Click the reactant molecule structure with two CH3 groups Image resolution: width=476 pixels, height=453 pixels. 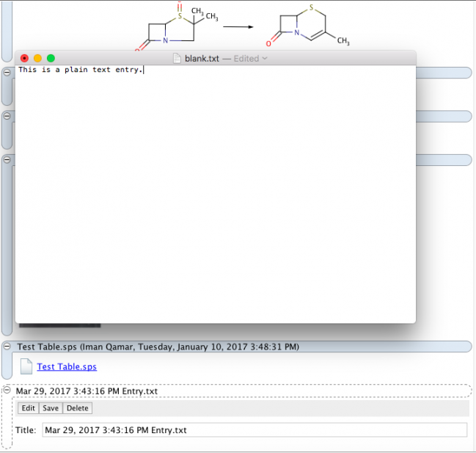[177, 26]
